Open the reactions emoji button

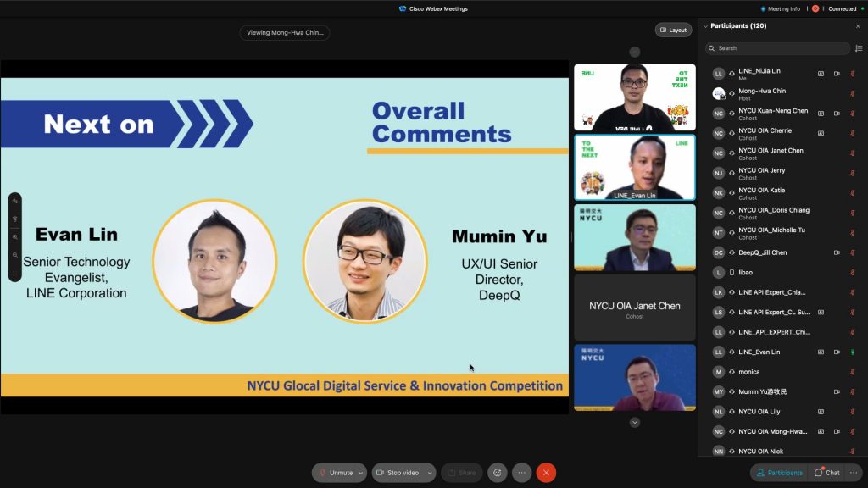coord(497,473)
